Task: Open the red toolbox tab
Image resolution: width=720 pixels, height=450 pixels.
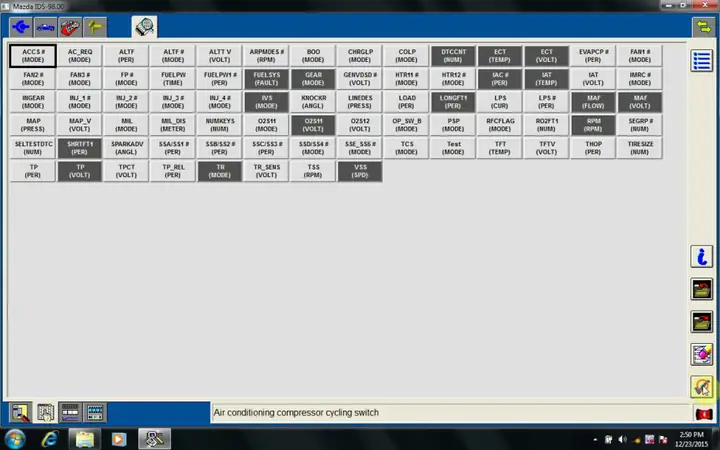Action: 70,27
